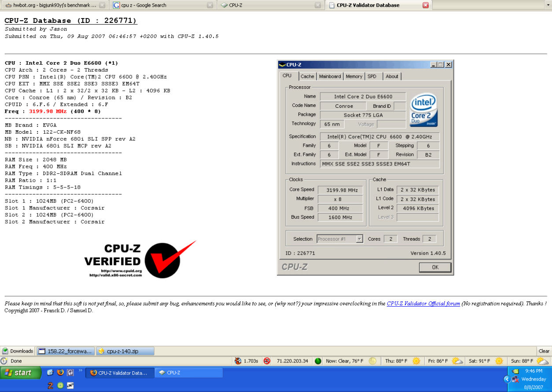
Task: Open the Memory tab in CPU-Z
Action: coord(354,77)
